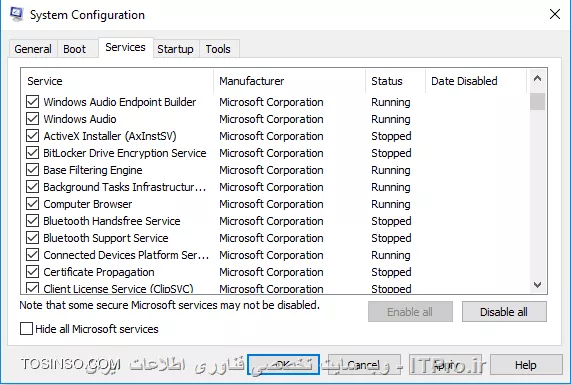Toggle Bluetooth Support Service checkbox
This screenshot has height=385, width=571.
click(x=32, y=238)
